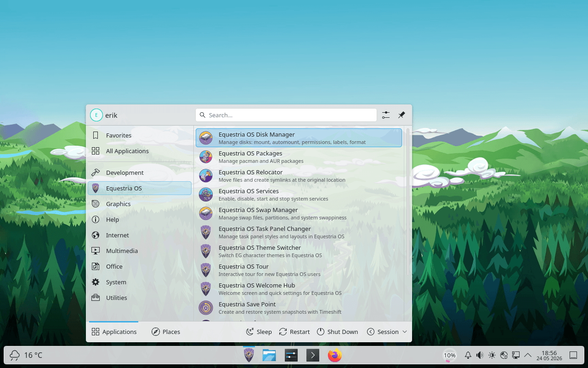588x368 pixels.
Task: Click the Shut Down button
Action: 337,332
